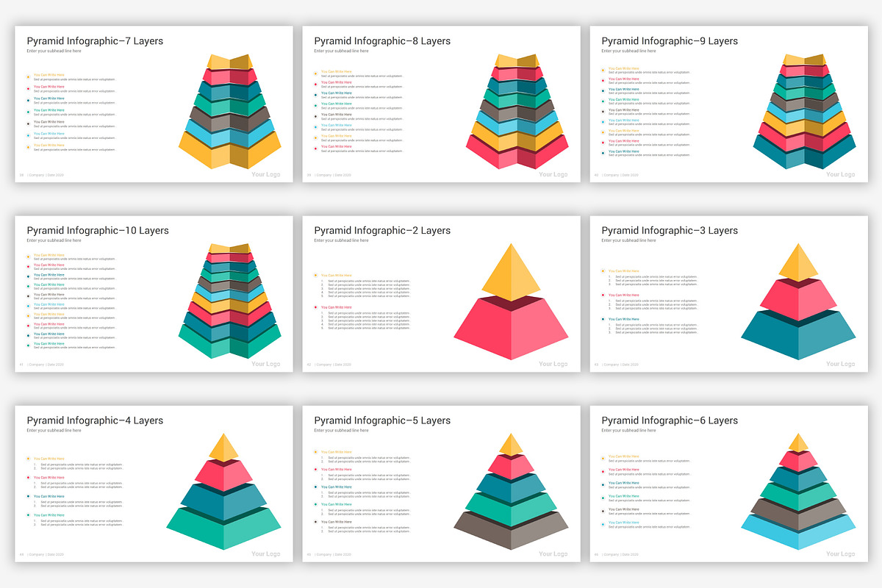Click the title "Pyramid Infographic–4 Layers"
The image size is (882, 588).
95,421
